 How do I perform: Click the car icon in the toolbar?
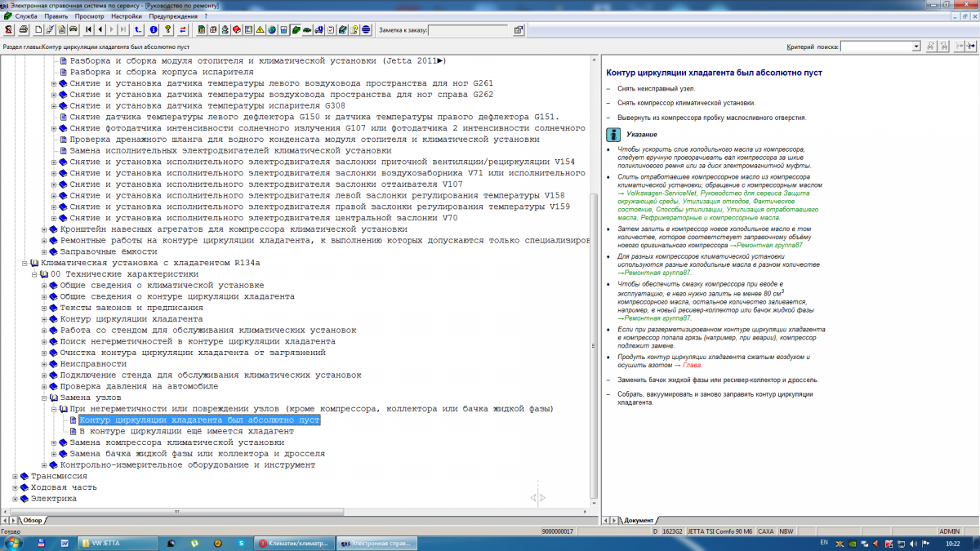[x=73, y=30]
